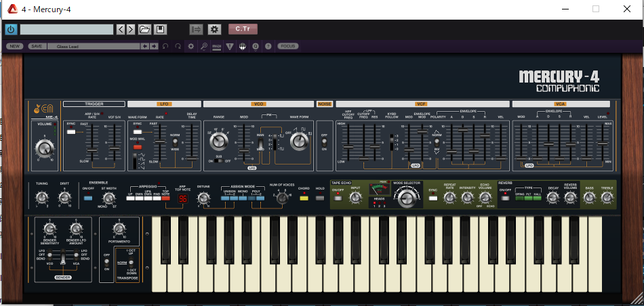Go to next preset with right chevron
Viewport: 644px width, 306px height.
[131, 30]
